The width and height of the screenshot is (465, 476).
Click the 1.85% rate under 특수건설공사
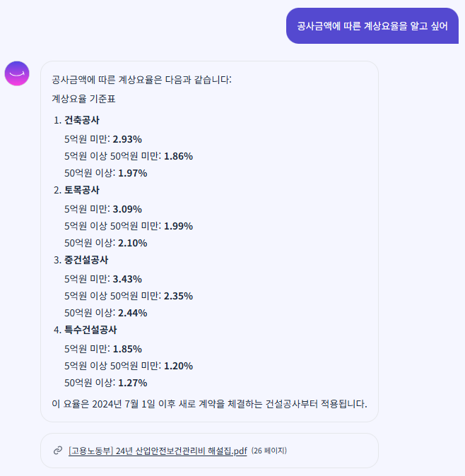click(127, 348)
